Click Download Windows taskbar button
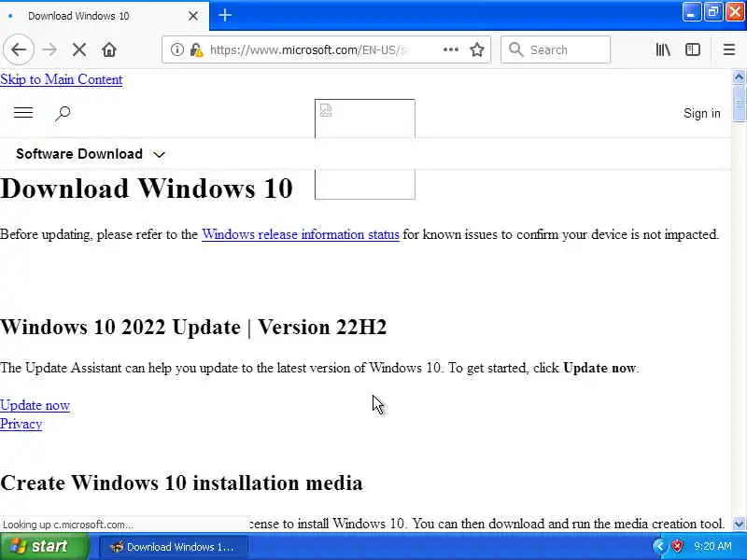This screenshot has width=747, height=560. point(174,547)
